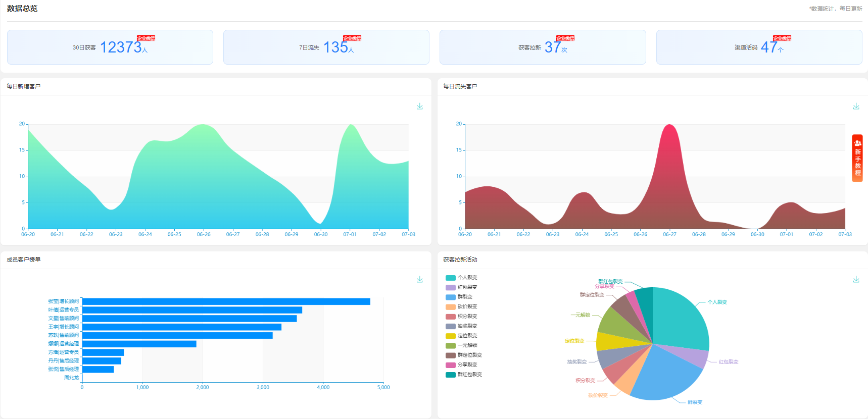This screenshot has height=419, width=868.
Task: Click the 12373 value in 30日获客 card
Action: 121,47
